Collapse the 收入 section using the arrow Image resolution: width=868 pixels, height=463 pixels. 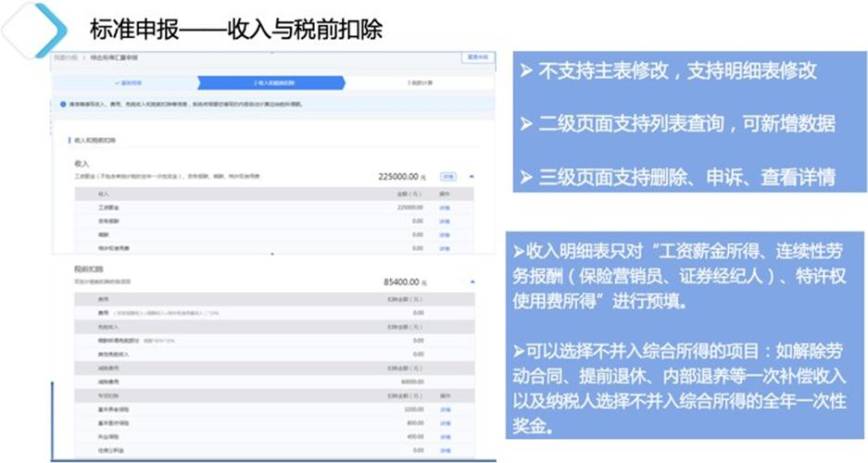pyautogui.click(x=472, y=175)
